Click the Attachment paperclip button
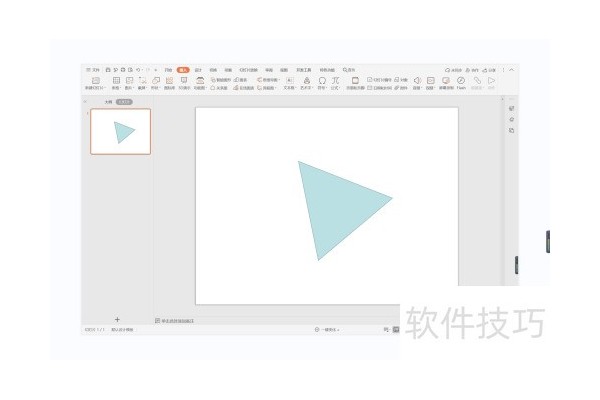This screenshot has height=400, width=600. coord(401,88)
